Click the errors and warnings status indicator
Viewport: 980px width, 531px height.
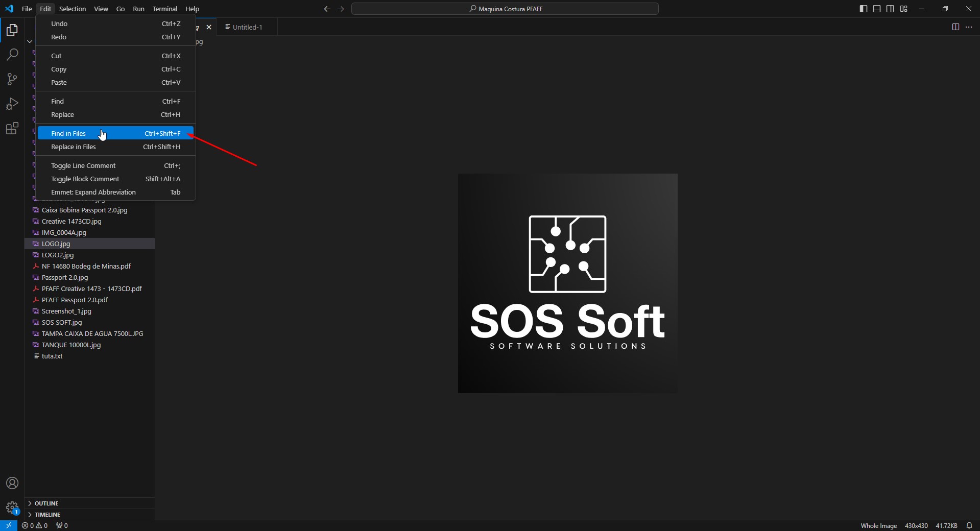tap(35, 525)
